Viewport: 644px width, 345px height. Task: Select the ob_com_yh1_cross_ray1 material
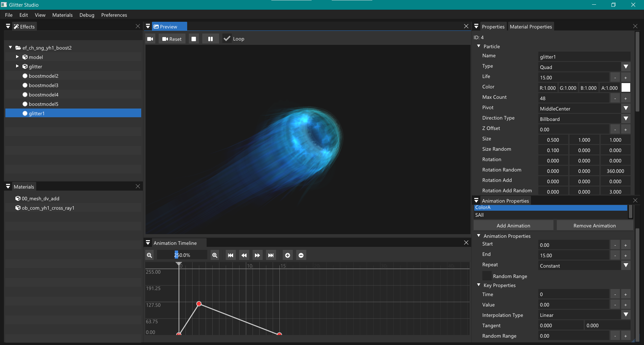coord(73,208)
